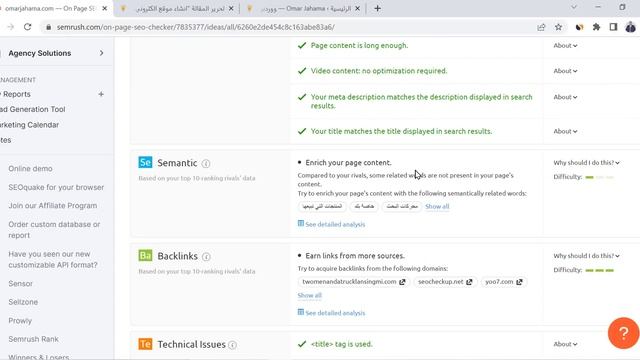640x360 pixels.
Task: Click the plus icon beside Reports
Action: point(101,94)
